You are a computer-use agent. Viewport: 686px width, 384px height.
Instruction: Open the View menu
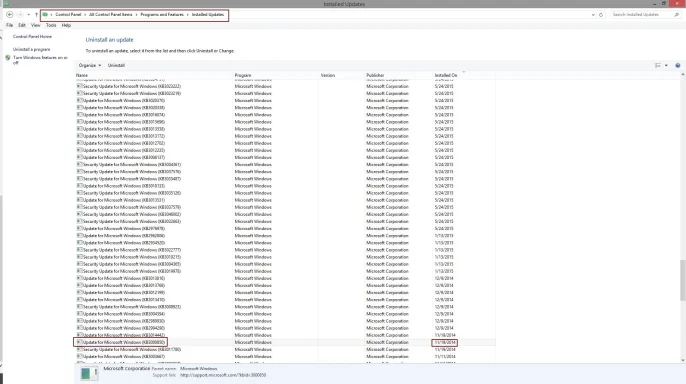coord(35,25)
